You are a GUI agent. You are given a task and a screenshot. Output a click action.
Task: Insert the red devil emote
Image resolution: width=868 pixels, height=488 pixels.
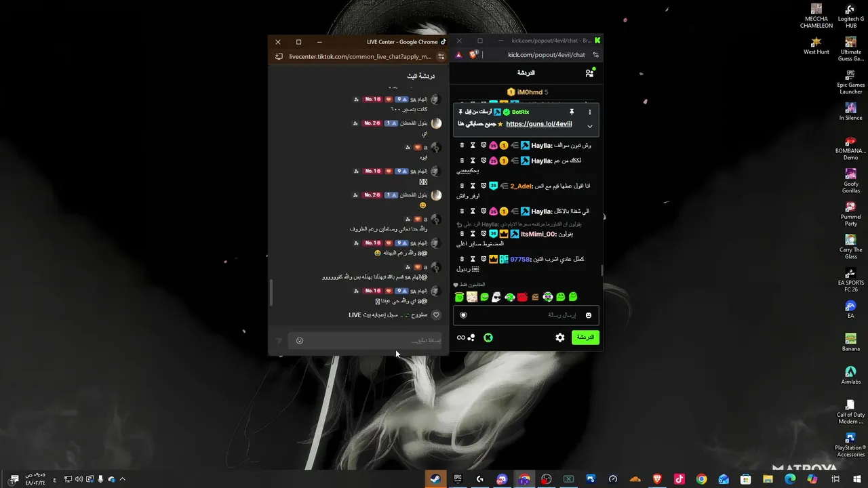point(522,297)
